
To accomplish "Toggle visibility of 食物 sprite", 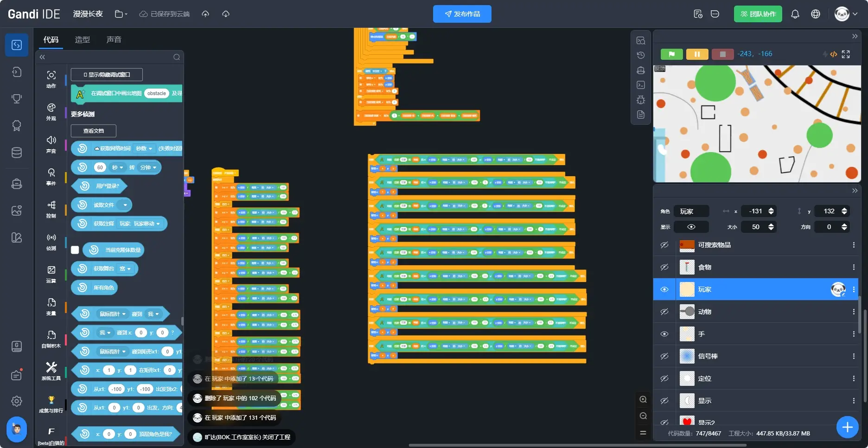I will point(664,267).
